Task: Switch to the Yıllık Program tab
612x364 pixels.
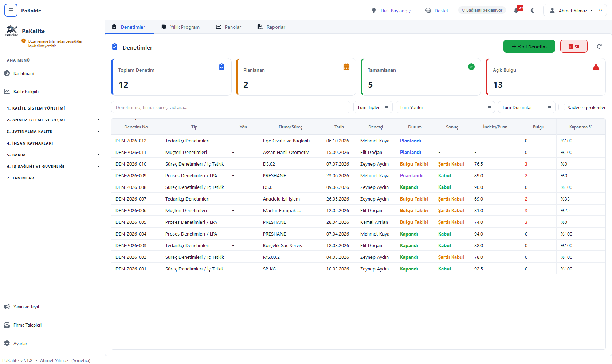Action: pos(181,27)
